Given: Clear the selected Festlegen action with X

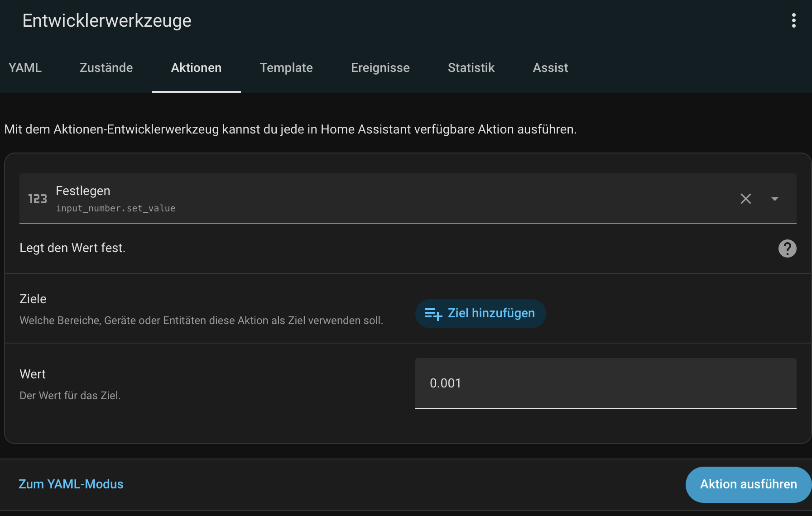Looking at the screenshot, I should coord(745,199).
